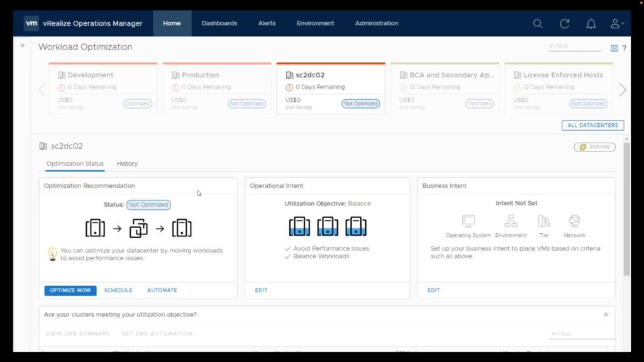Open the search magnifier icon
The width and height of the screenshot is (644, 362).
point(538,24)
